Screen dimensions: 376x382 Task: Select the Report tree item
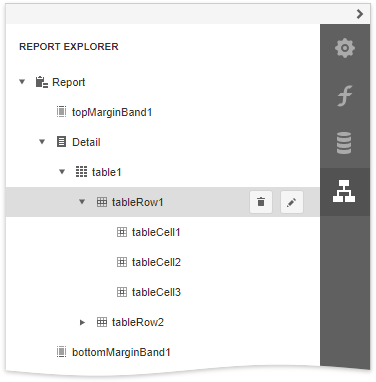(68, 82)
